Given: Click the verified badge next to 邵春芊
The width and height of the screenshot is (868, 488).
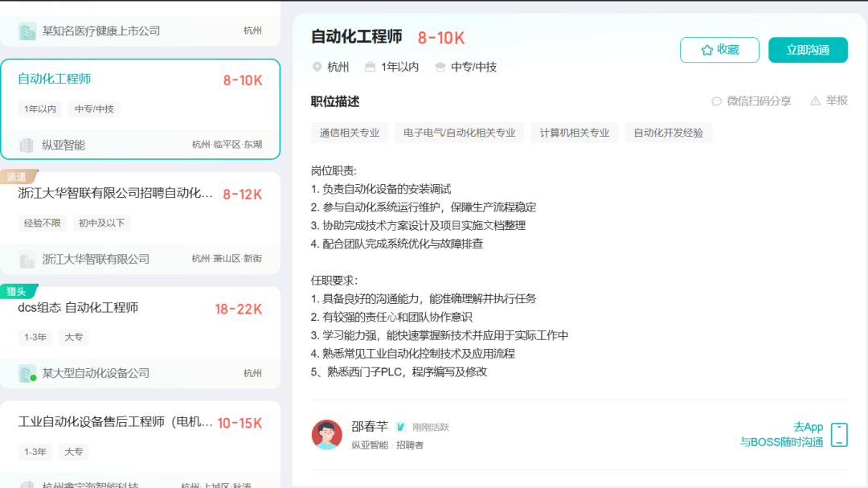Looking at the screenshot, I should pos(400,427).
